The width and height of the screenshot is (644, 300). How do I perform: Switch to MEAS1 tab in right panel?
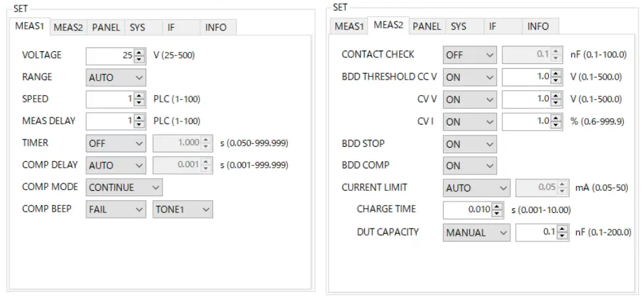[349, 26]
